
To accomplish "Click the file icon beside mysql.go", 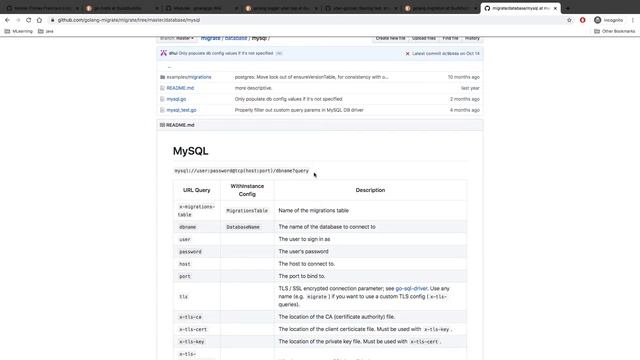I will click(162, 99).
